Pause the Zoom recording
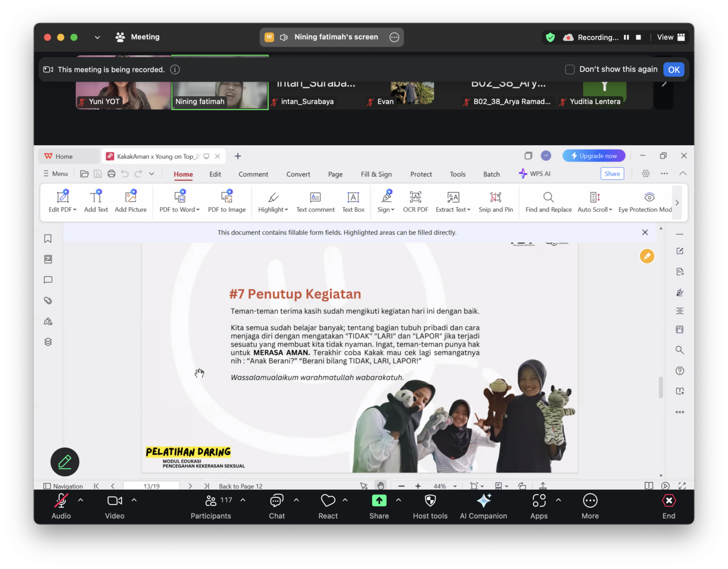Screen dimensions: 728x569 (x=626, y=37)
